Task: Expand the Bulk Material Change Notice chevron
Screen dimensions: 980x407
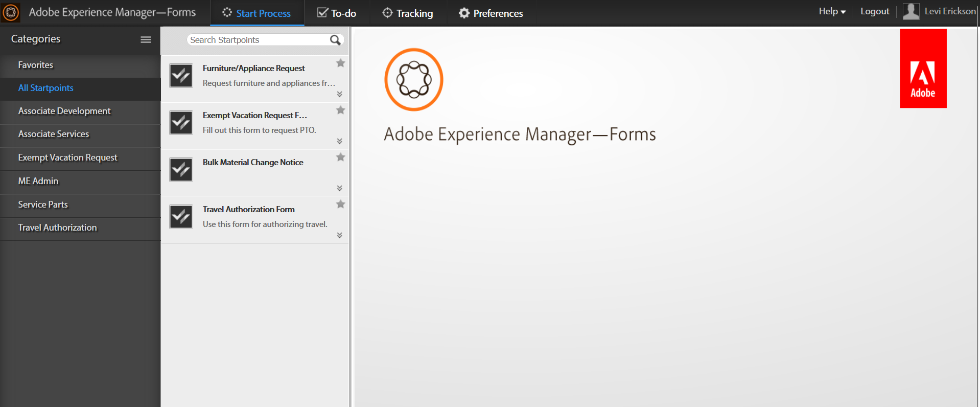Action: pyautogui.click(x=339, y=188)
